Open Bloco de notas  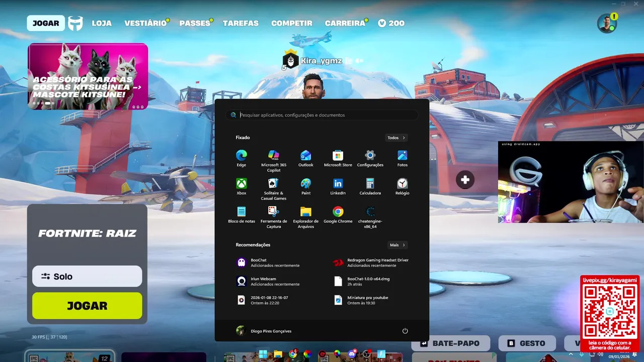[x=242, y=214]
